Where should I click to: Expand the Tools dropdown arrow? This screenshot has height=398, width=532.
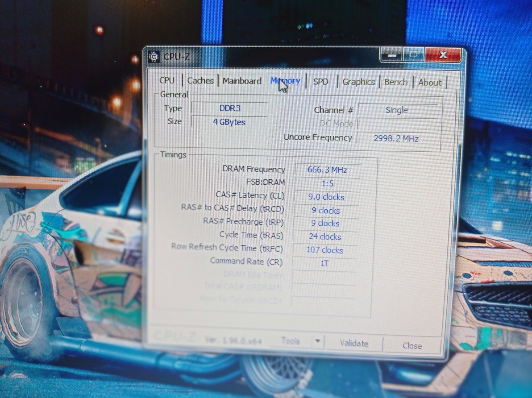tap(318, 341)
